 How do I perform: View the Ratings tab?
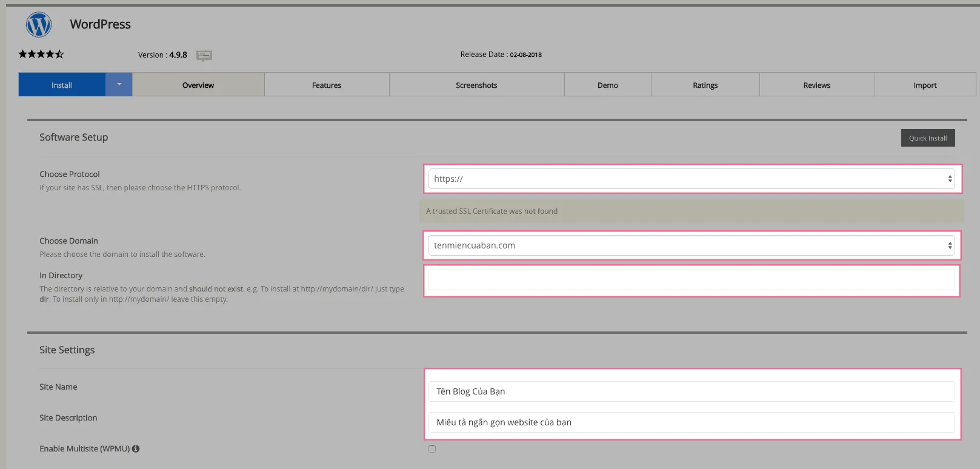pos(705,85)
